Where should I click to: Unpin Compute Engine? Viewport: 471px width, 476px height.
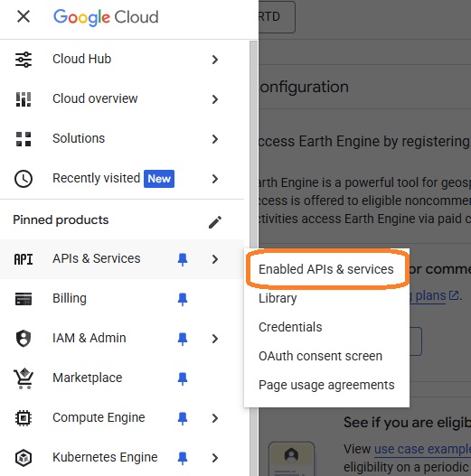[x=183, y=418]
